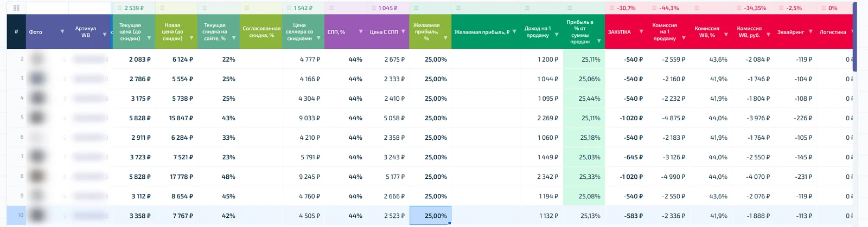Viewport: 868px width, 227px height.
Task: Click the lines icon beside 1 542 ₽ summary
Action: click(x=289, y=8)
